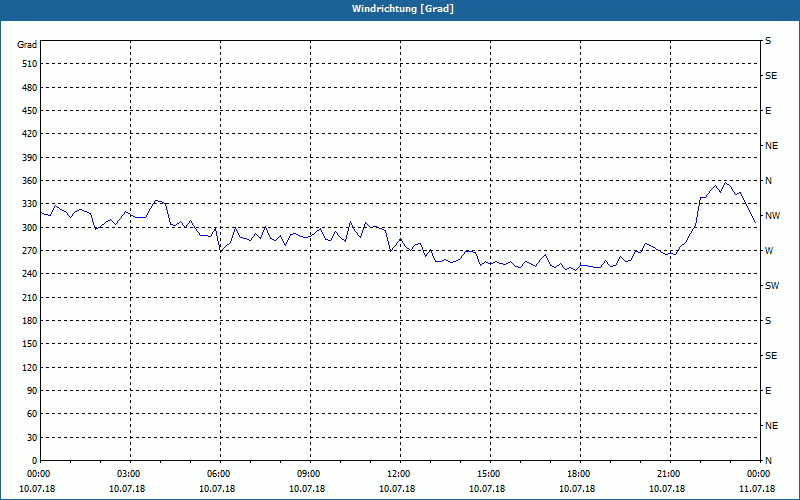Select the 60 value on the degree axis

click(32, 414)
